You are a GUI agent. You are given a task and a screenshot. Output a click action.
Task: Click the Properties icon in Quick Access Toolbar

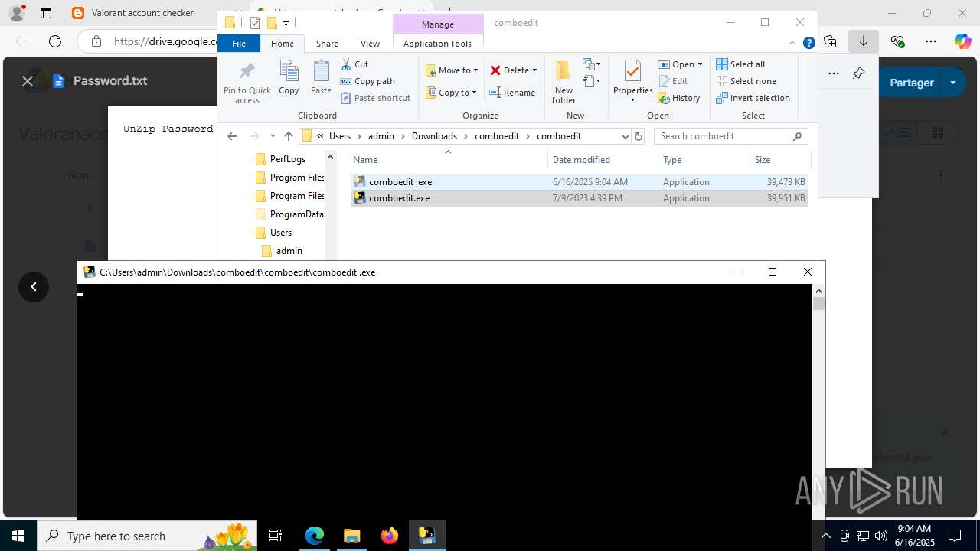click(x=255, y=23)
